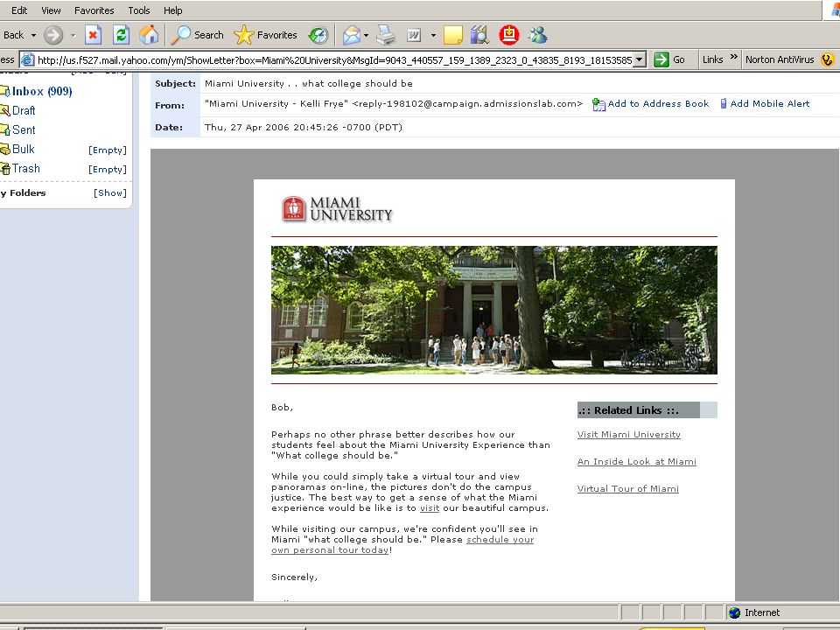Click the Norton AntiVirus toolbar icon
Viewport: 840px width, 630px height.
pyautogui.click(x=827, y=60)
